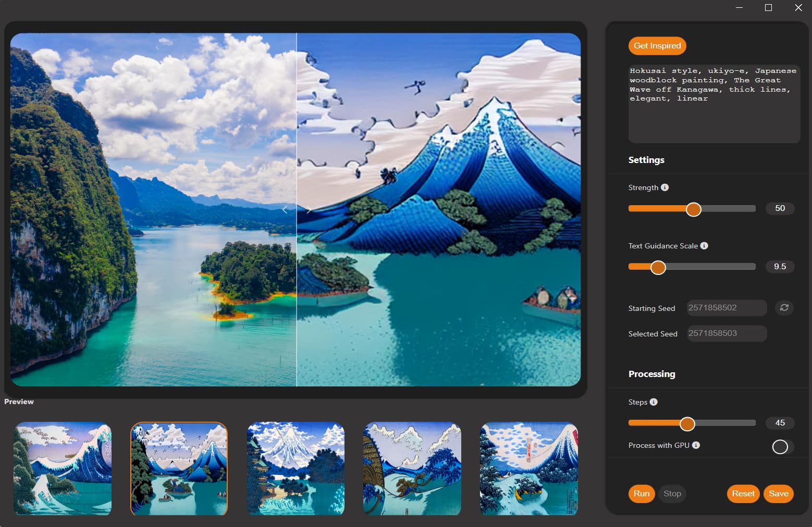
Task: Click the Text Guidance Scale slider handle
Action: pos(658,267)
